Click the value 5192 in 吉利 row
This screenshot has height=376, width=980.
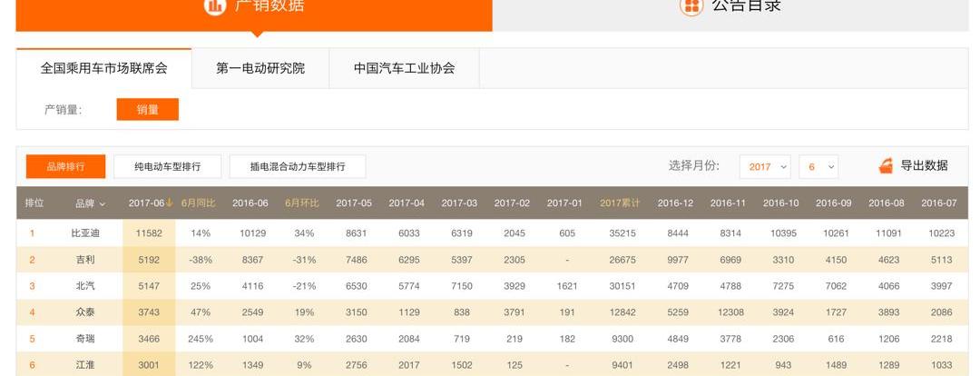click(149, 260)
